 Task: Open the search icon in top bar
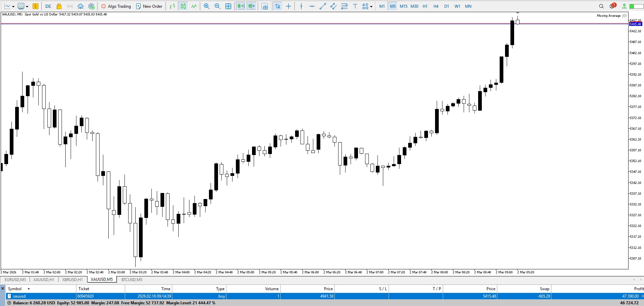pos(601,6)
